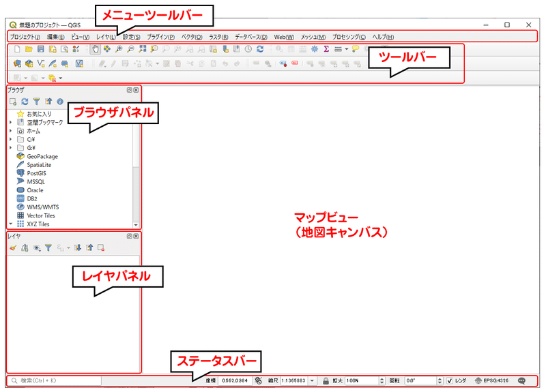The height and width of the screenshot is (392, 546).
Task: Open the ベクタ menu
Action: coord(192,37)
